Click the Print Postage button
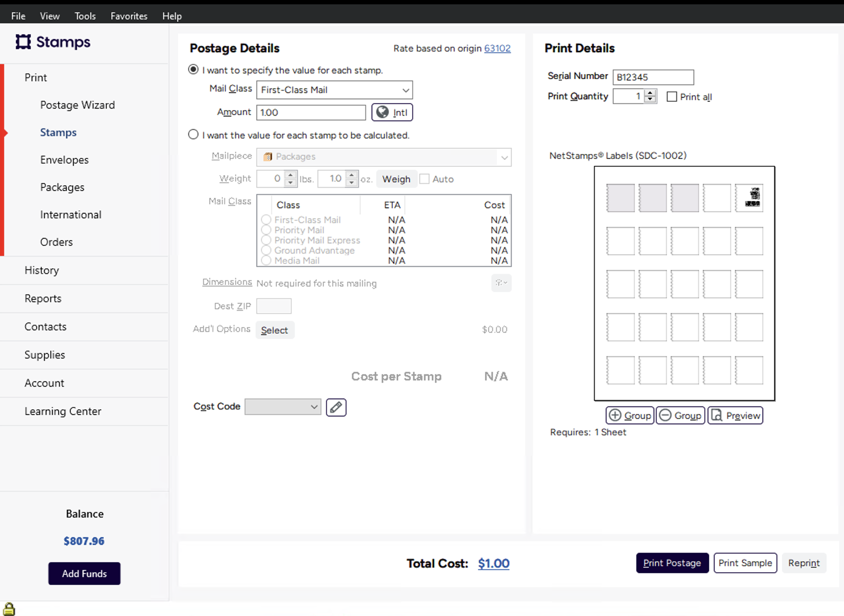The width and height of the screenshot is (844, 616). (672, 563)
